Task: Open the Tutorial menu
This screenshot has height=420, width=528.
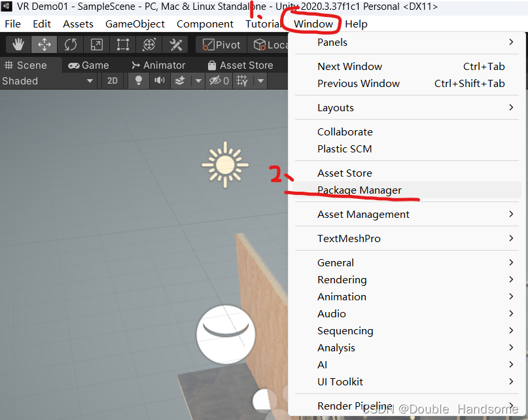Action: (262, 24)
